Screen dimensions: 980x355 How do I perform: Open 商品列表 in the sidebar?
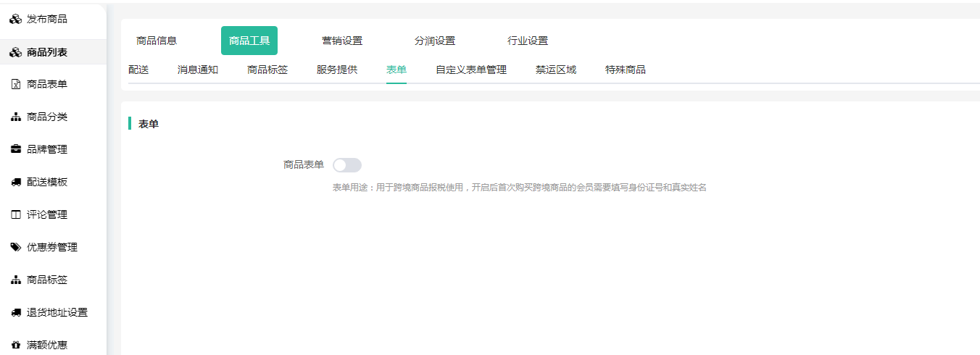pyautogui.click(x=47, y=52)
